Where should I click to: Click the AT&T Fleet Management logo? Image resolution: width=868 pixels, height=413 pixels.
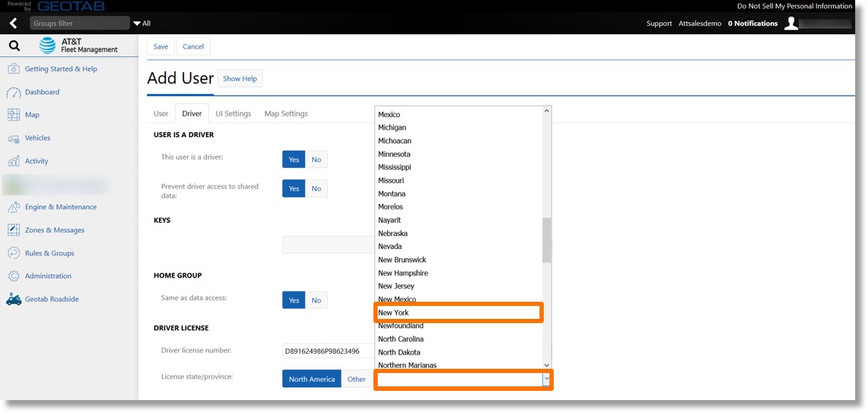point(78,46)
